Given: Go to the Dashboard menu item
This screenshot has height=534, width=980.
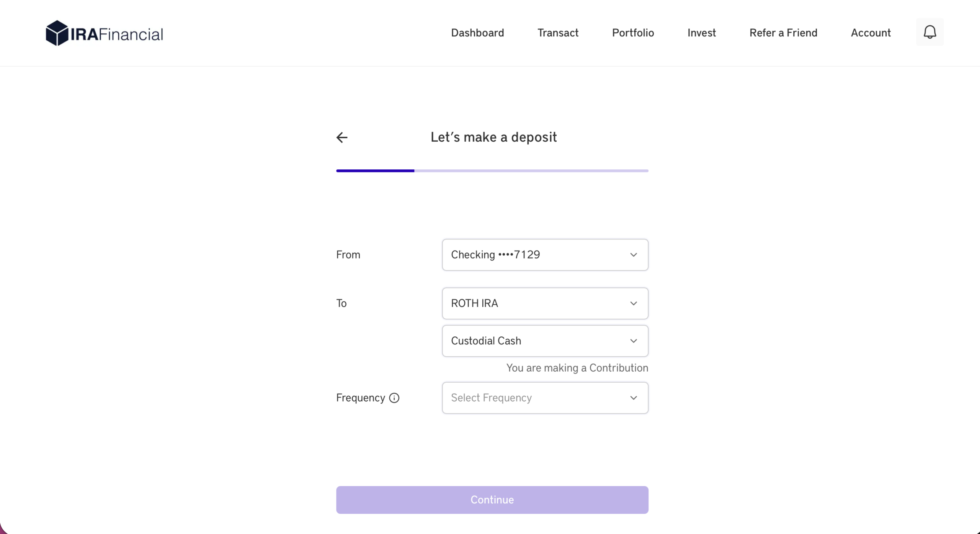Looking at the screenshot, I should coord(477,33).
